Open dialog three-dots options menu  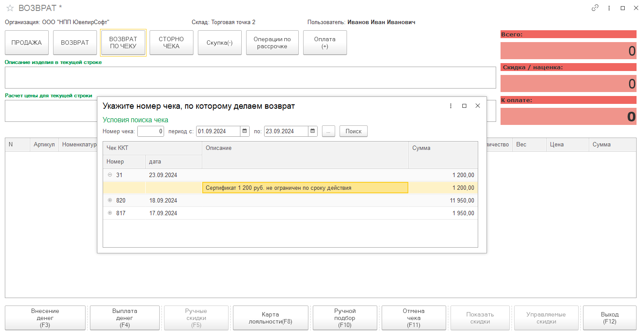451,106
